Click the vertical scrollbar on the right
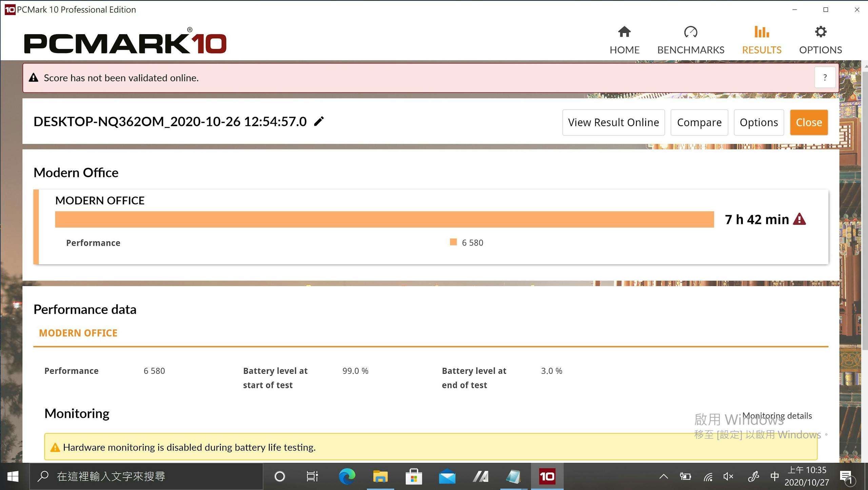Viewport: 868px width, 490px height. pos(865,210)
